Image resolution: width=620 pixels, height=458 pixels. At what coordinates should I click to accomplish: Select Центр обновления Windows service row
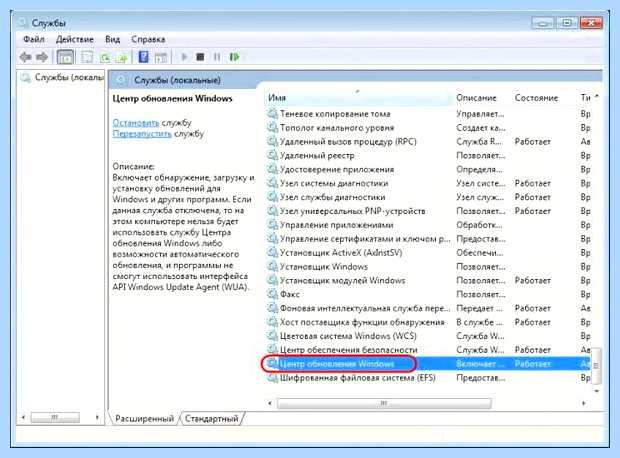pyautogui.click(x=427, y=364)
